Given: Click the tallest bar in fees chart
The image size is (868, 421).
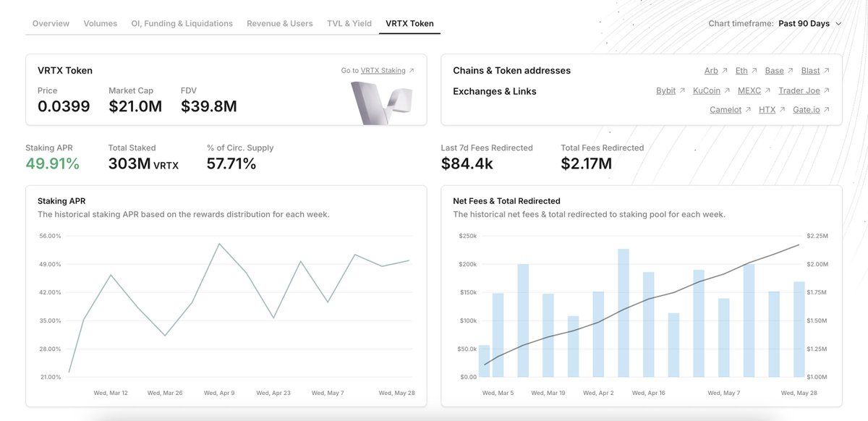Looking at the screenshot, I should tap(624, 312).
